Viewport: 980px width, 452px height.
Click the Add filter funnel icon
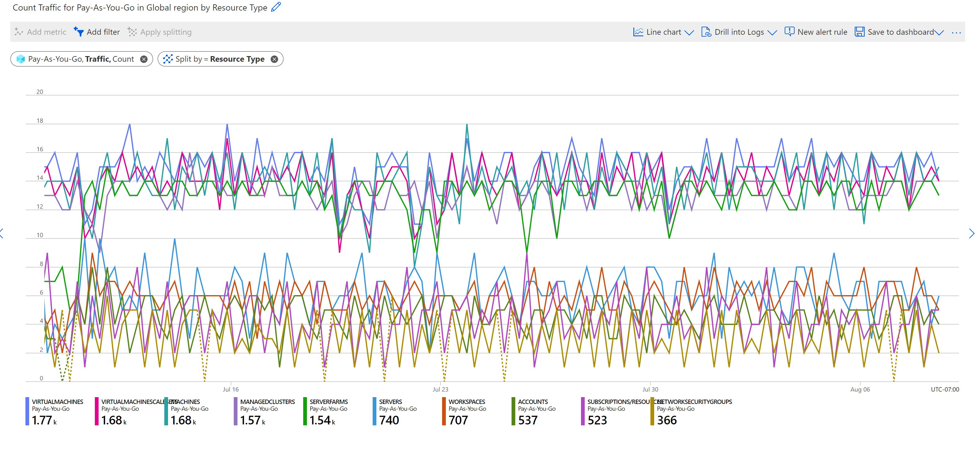[79, 32]
